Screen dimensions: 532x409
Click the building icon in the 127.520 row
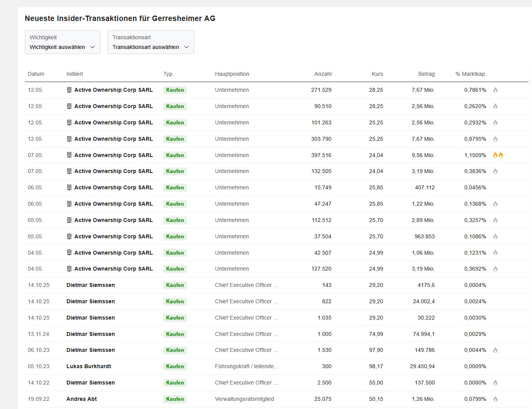pos(69,269)
